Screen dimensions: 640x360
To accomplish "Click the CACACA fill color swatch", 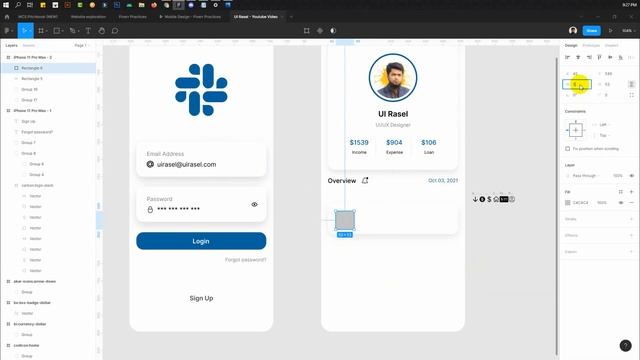I will pyautogui.click(x=567, y=202).
